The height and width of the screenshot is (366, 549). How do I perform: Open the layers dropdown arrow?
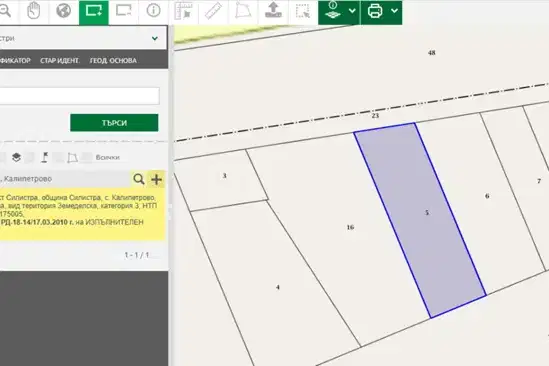click(x=352, y=11)
